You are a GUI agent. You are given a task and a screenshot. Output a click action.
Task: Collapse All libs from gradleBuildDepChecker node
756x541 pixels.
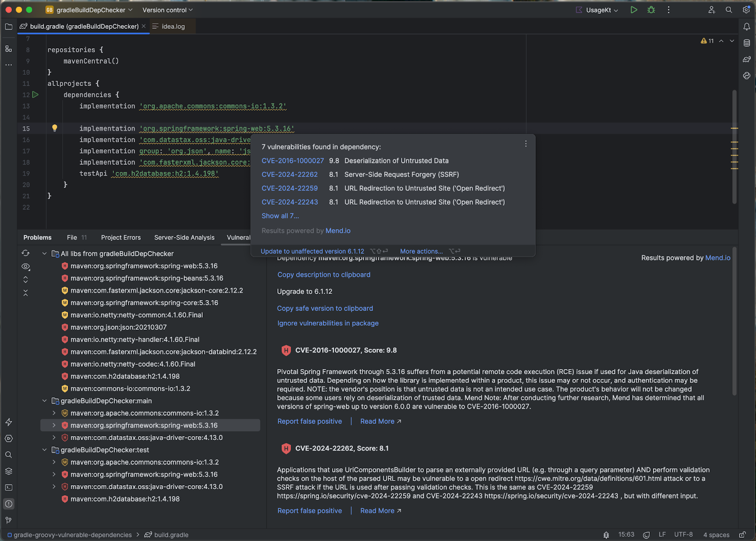44,254
